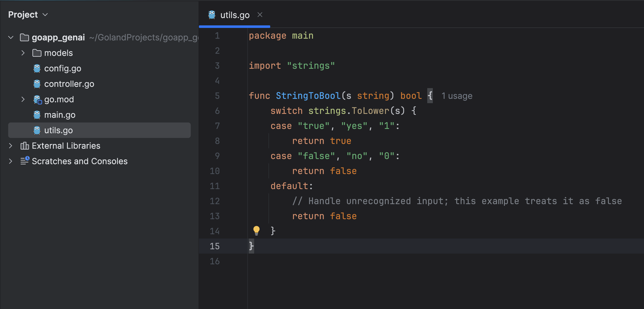Expand the External Libraries node
Image resolution: width=644 pixels, height=309 pixels.
pos(11,146)
